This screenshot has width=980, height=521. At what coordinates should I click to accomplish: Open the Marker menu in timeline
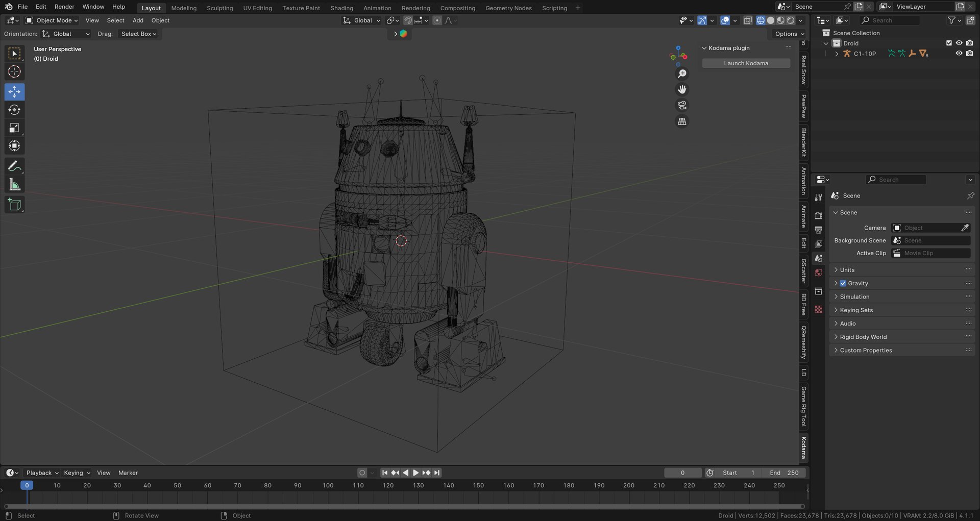click(x=128, y=473)
